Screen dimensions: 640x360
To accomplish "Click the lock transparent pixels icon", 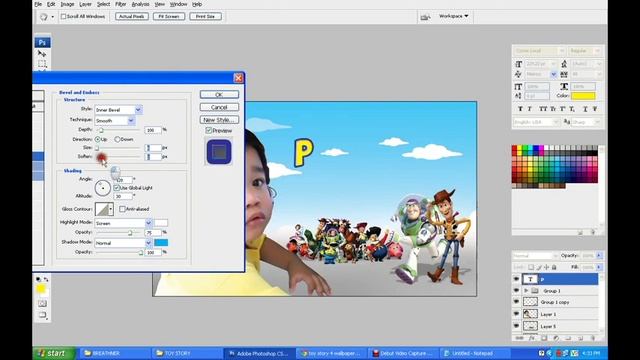I will point(531,267).
